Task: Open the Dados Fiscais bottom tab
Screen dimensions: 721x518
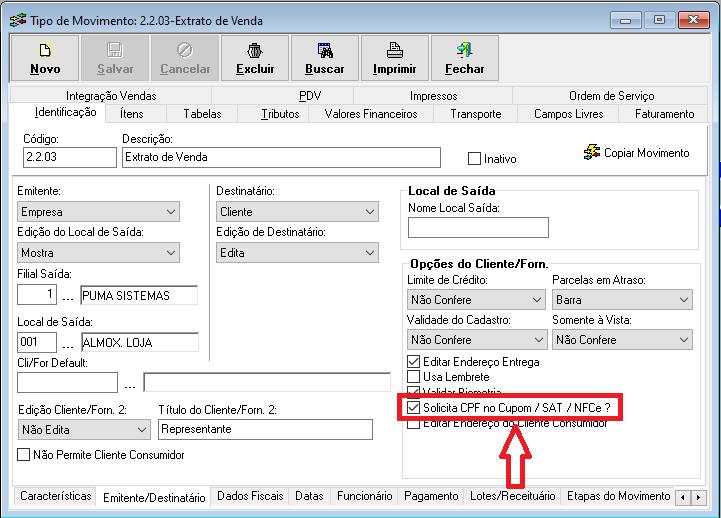Action: pyautogui.click(x=250, y=496)
